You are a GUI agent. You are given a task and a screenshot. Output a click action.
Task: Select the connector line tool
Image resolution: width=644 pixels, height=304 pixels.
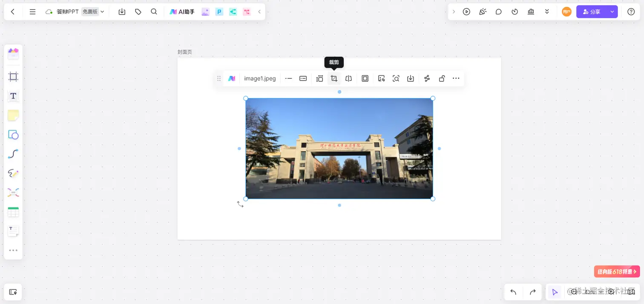[x=13, y=154]
